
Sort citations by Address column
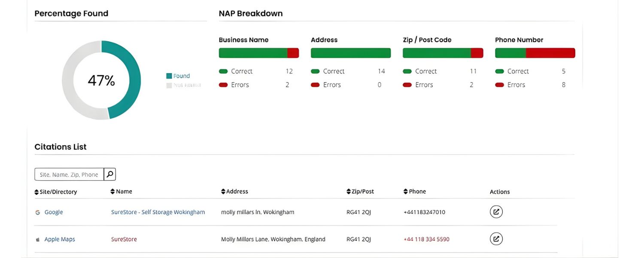(x=234, y=191)
